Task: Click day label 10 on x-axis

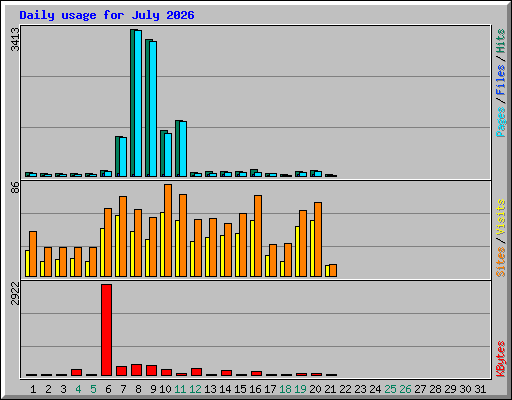Action: point(165,389)
